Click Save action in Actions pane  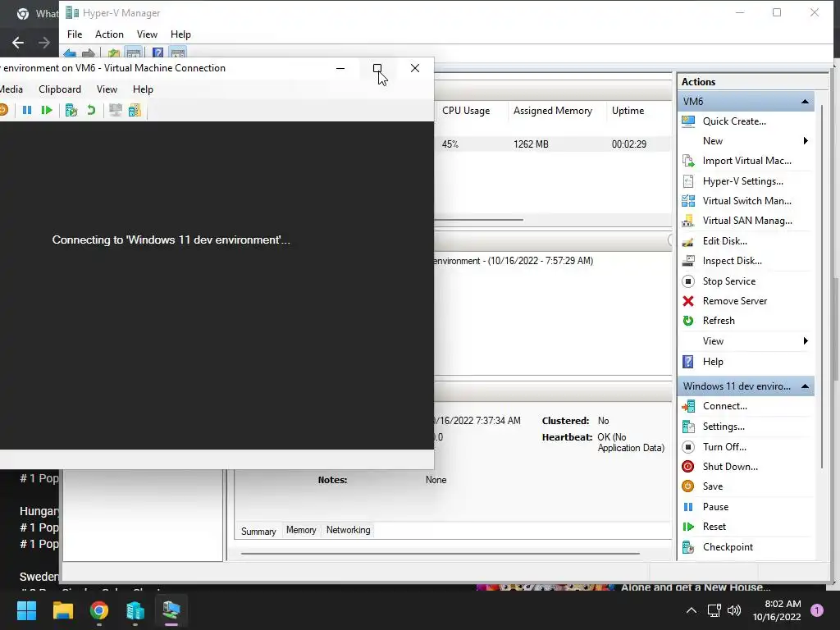click(713, 486)
